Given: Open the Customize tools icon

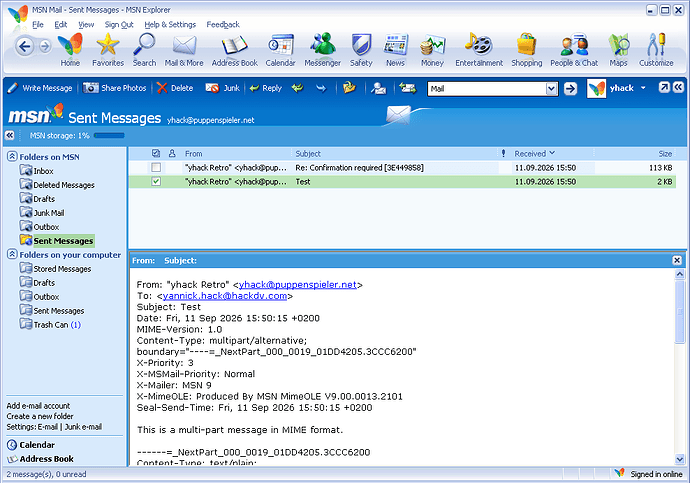Looking at the screenshot, I should pos(656,50).
